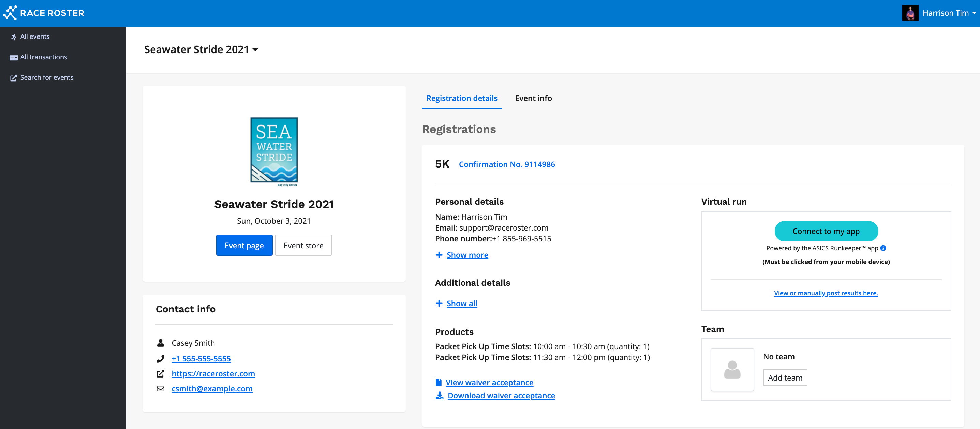Click the runner icon beside All events
980x429 pixels.
click(x=13, y=37)
